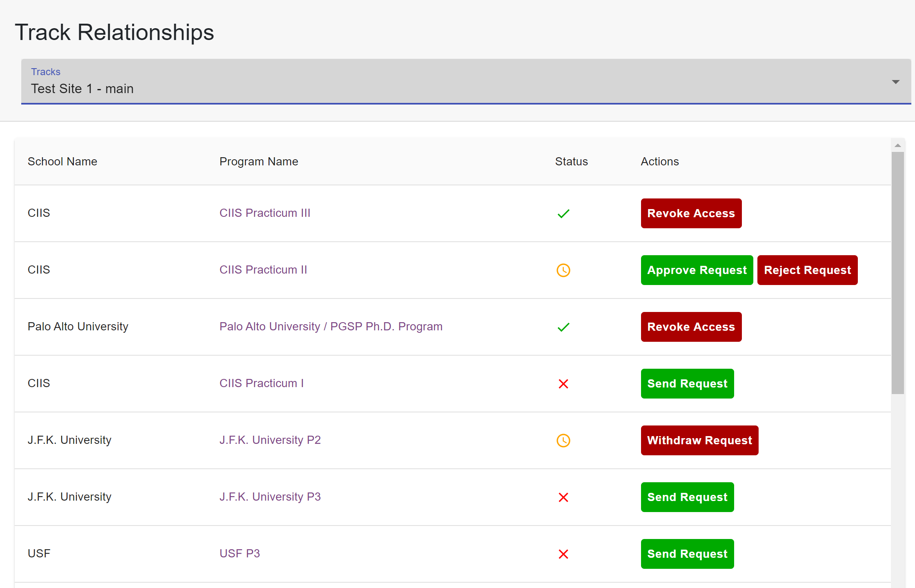Click the School Name column header

[x=62, y=162]
